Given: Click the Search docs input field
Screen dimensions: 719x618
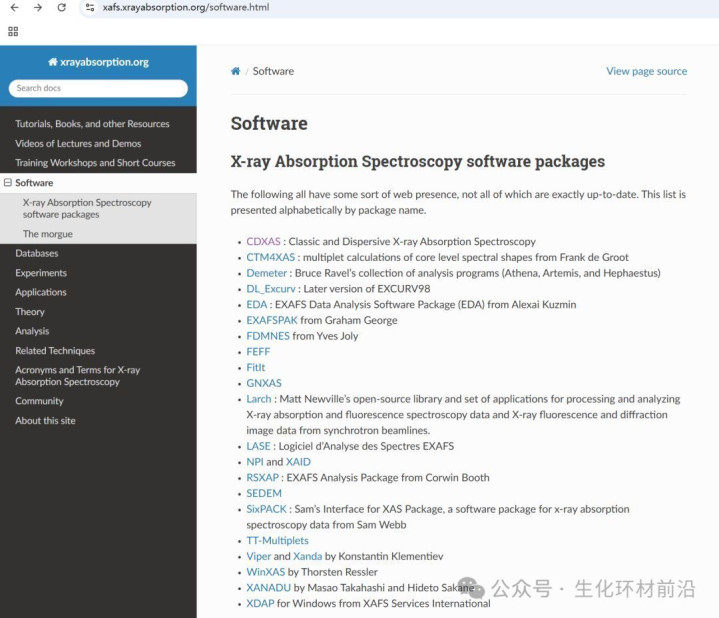Looking at the screenshot, I should pyautogui.click(x=98, y=88).
